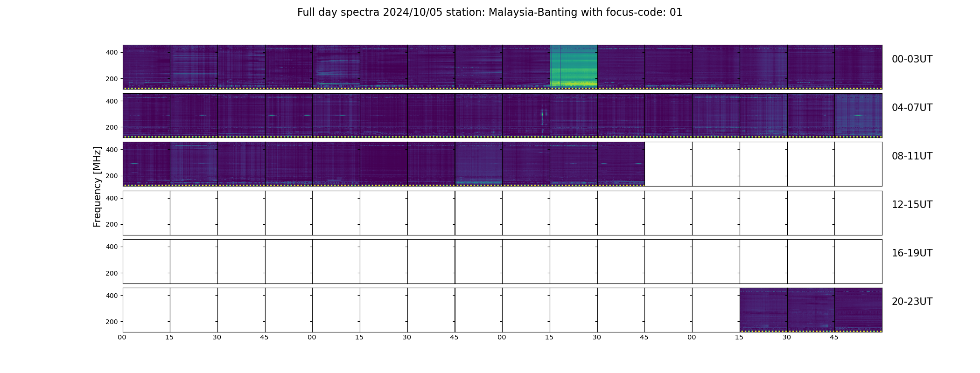Open the first 00:00 spectrum in 00-03UT row
Screen dimensions: 980x373
click(147, 67)
